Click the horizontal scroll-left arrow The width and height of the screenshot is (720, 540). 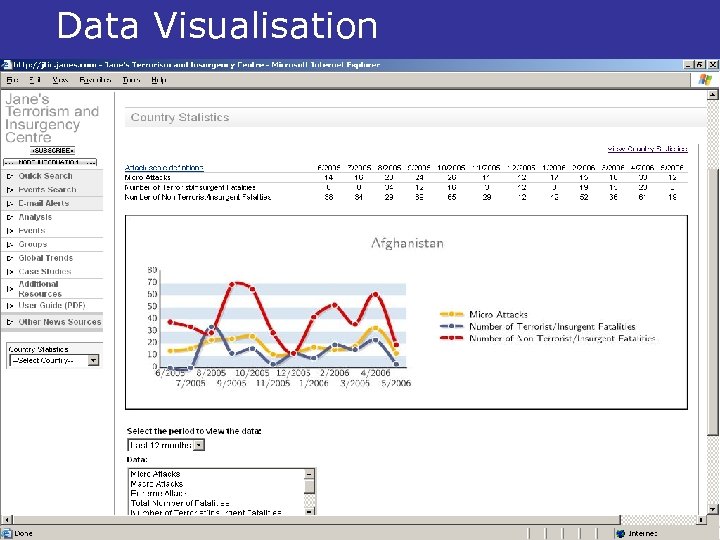pos(6,520)
